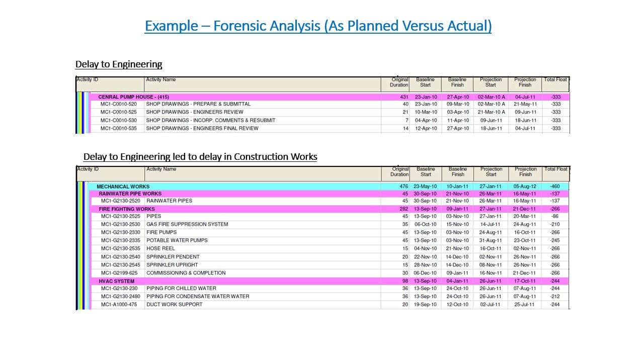Select total float value '-245'

(x=555, y=240)
